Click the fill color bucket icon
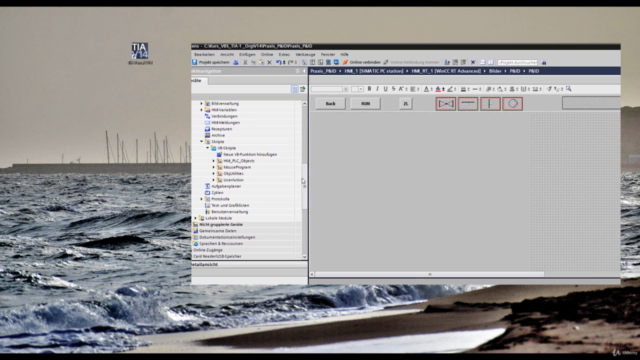 click(x=438, y=89)
